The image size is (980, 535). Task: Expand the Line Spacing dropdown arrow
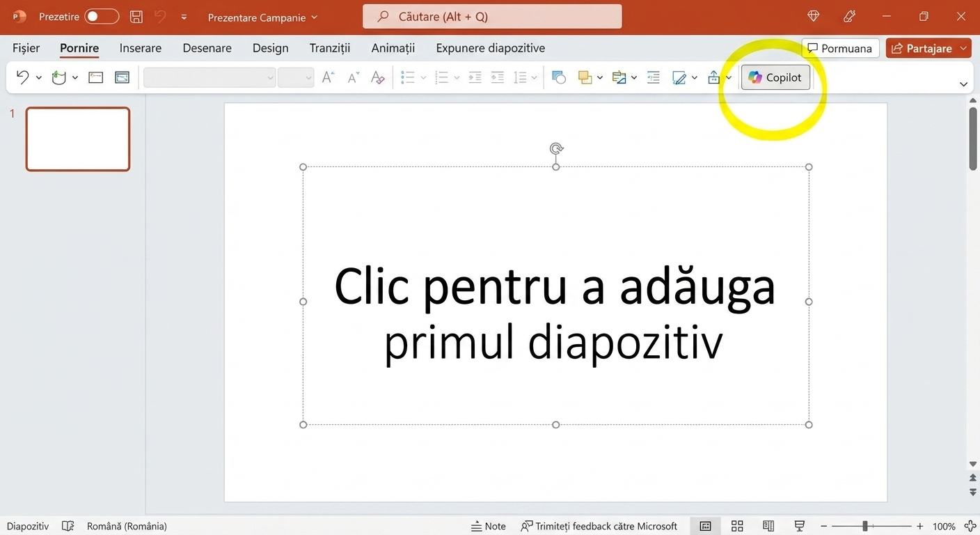coord(535,78)
